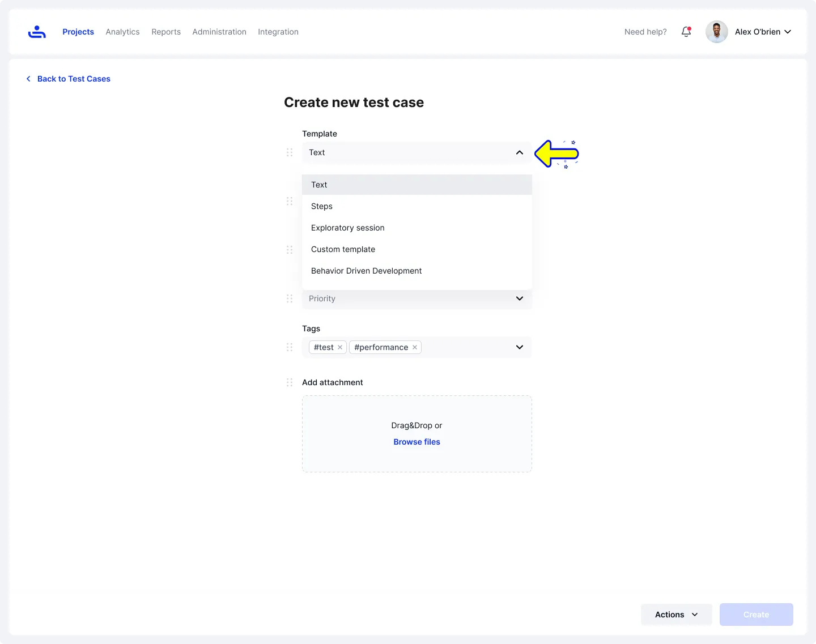
Task: Select Behavior Driven Development template
Action: [366, 271]
